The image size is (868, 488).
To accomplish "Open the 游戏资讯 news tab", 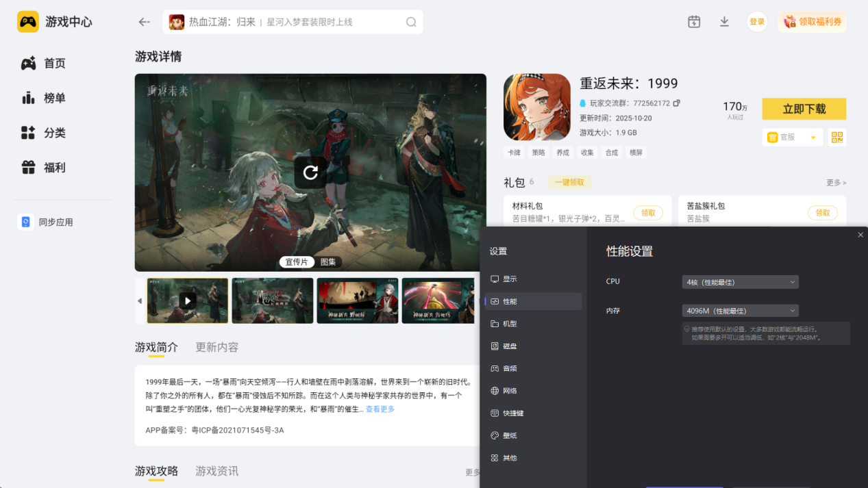I will [216, 471].
